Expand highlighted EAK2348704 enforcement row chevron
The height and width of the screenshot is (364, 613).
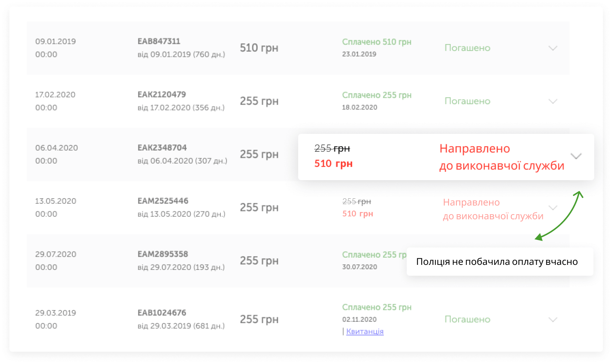coord(576,156)
